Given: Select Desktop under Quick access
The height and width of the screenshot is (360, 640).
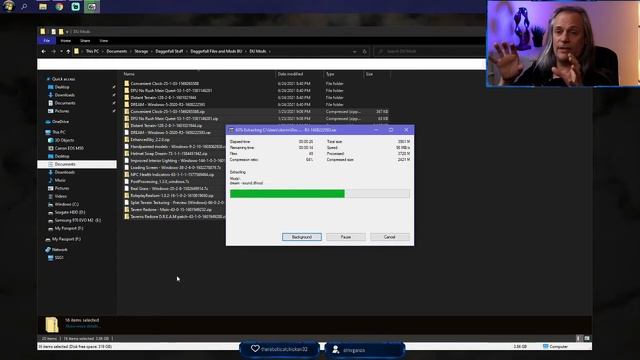Looking at the screenshot, I should coord(62,87).
